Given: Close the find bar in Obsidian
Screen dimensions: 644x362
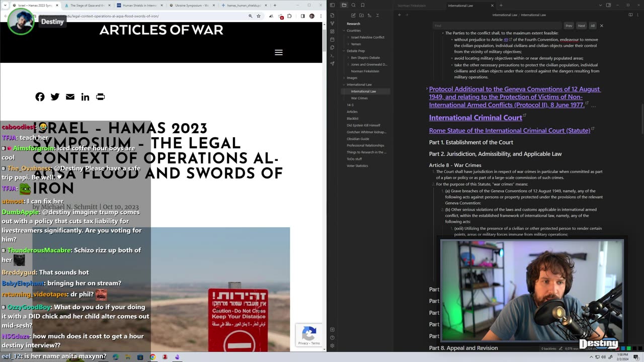Looking at the screenshot, I should coord(601,26).
